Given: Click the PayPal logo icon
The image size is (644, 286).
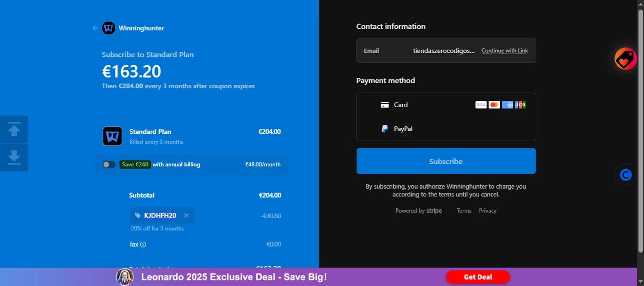Looking at the screenshot, I should point(385,129).
